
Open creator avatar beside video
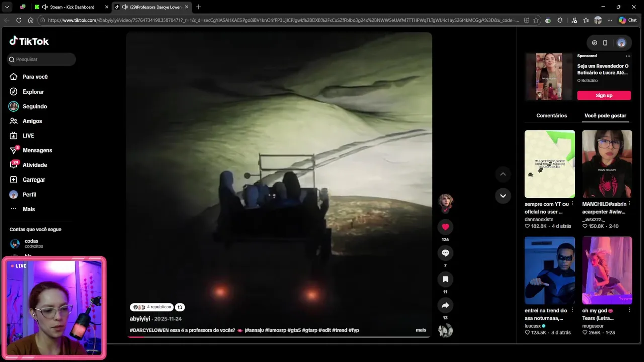pos(445,202)
